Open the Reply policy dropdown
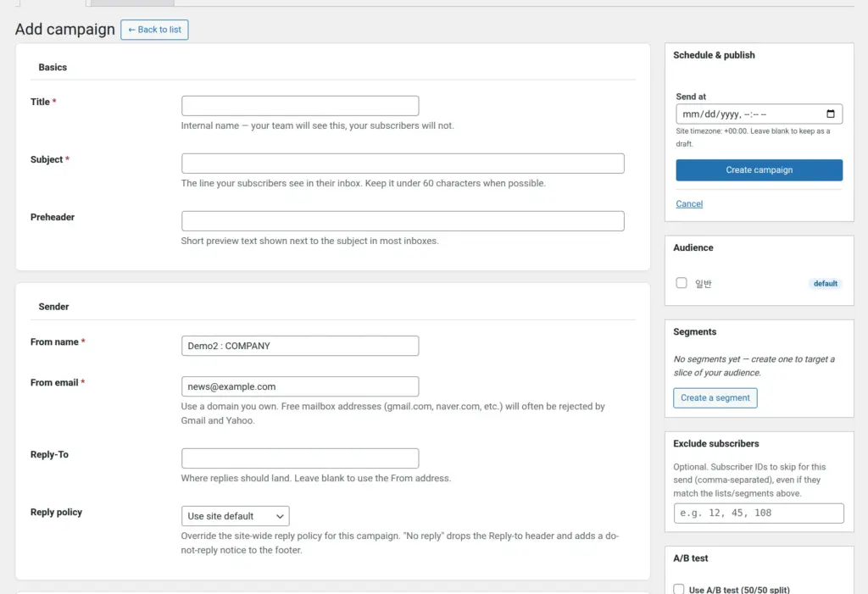Viewport: 868px width, 594px height. tap(236, 516)
